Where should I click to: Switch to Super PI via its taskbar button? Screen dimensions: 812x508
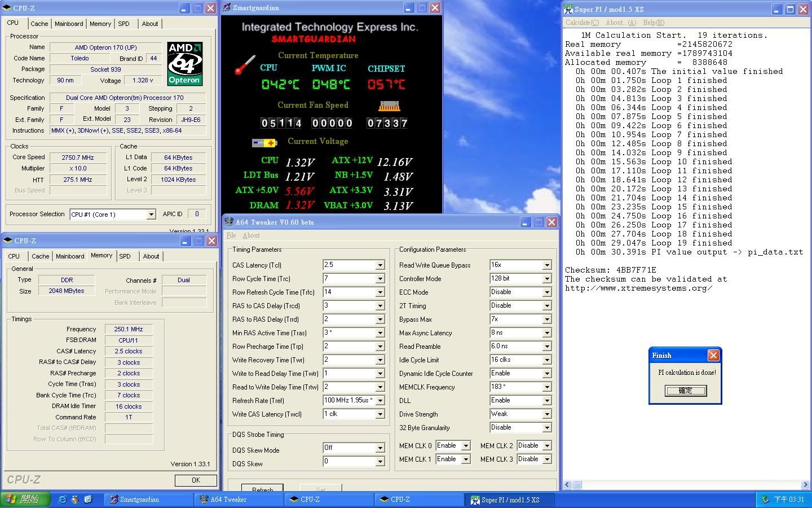[509, 500]
